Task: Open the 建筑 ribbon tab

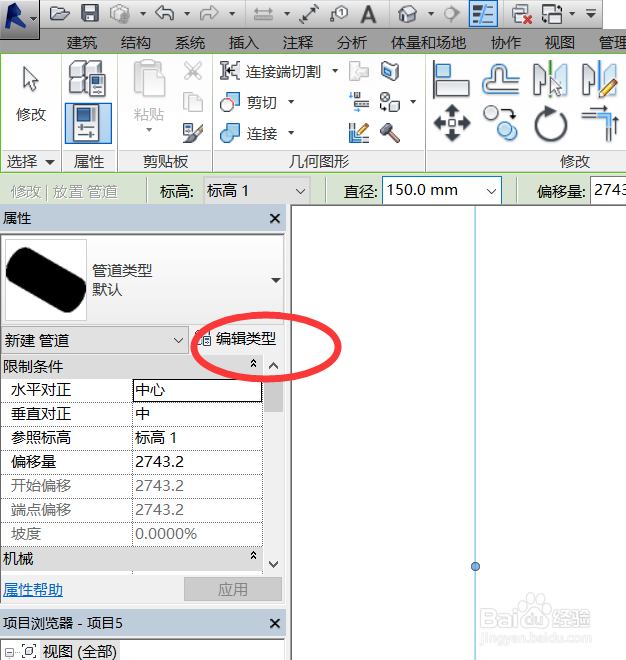Action: (x=82, y=43)
